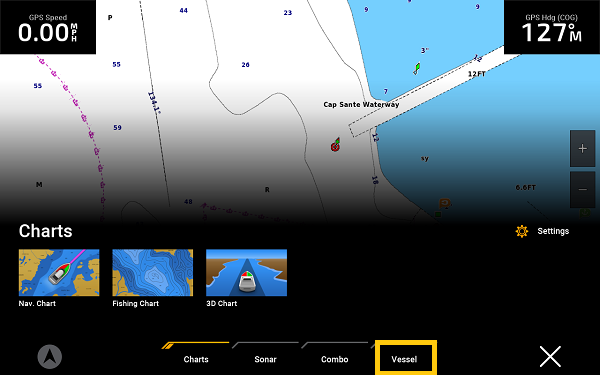This screenshot has height=375, width=600.
Task: Tap the green buoy marker on chart
Action: tap(417, 68)
